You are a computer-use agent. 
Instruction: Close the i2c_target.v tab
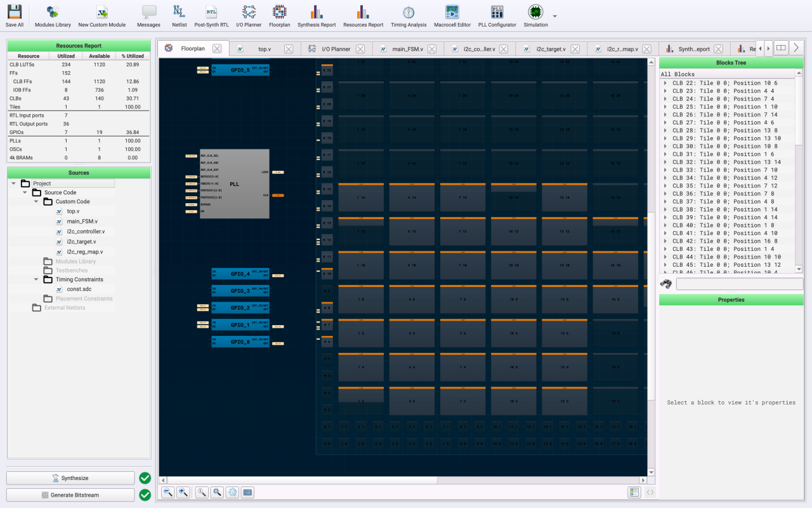pyautogui.click(x=575, y=49)
